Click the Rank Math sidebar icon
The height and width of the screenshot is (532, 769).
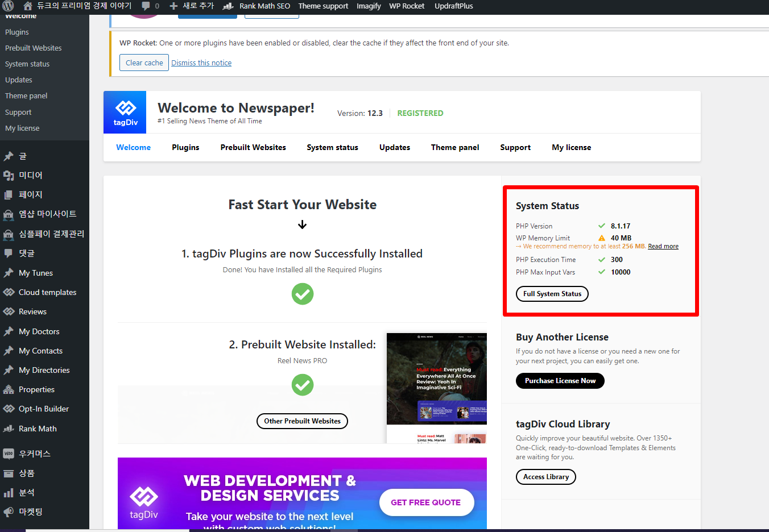tap(9, 429)
